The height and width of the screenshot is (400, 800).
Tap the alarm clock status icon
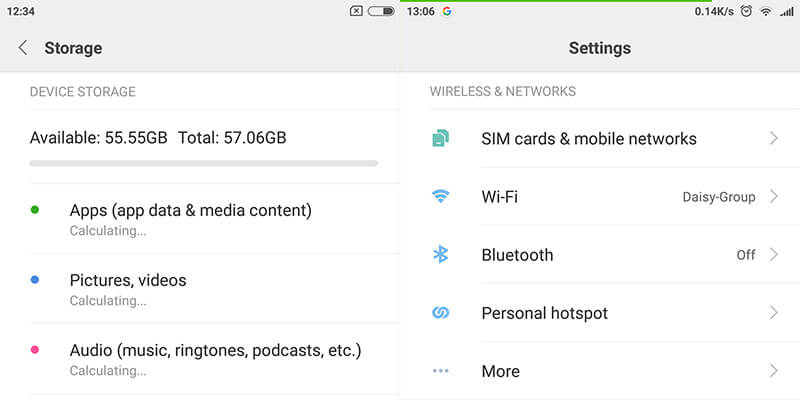[x=744, y=11]
